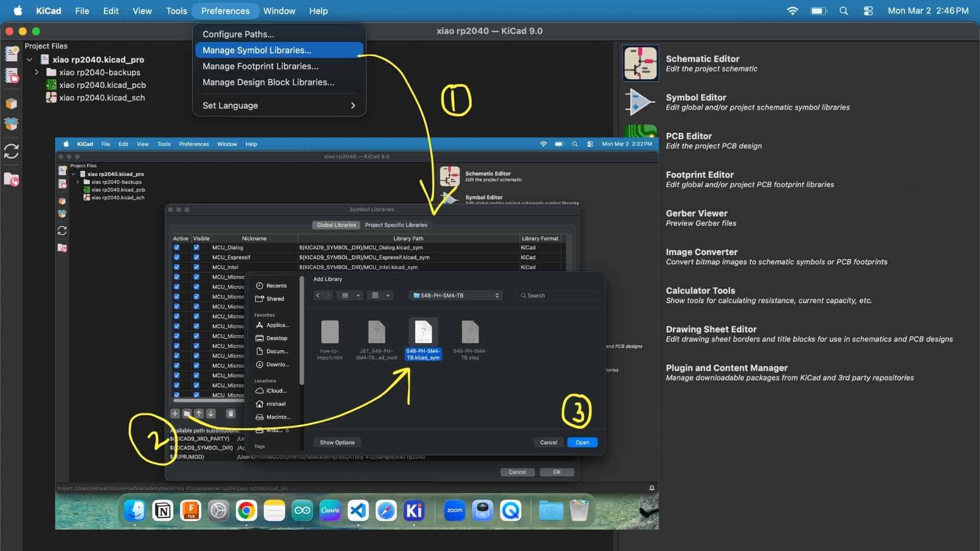The width and height of the screenshot is (980, 551).
Task: Switch to the Project Specific Libraries tab
Action: tap(396, 225)
